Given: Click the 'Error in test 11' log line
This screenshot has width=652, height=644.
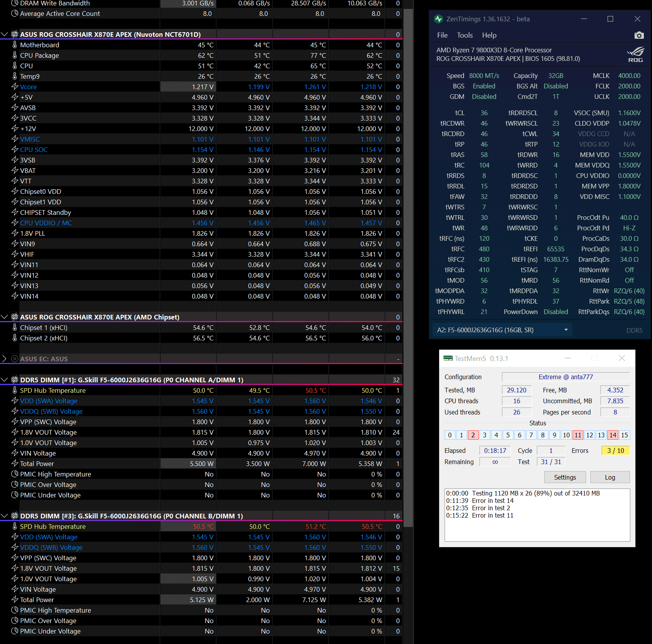Looking at the screenshot, I should (x=480, y=515).
